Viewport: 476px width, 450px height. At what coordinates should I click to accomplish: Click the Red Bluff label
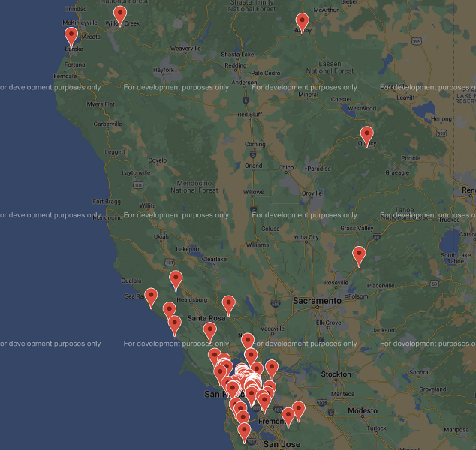pyautogui.click(x=249, y=114)
